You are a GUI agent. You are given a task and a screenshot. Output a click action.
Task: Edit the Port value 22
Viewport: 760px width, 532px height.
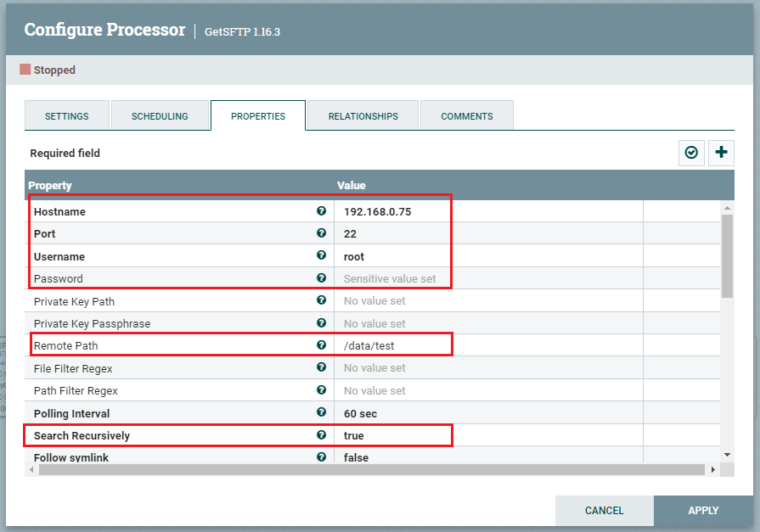[x=488, y=233]
